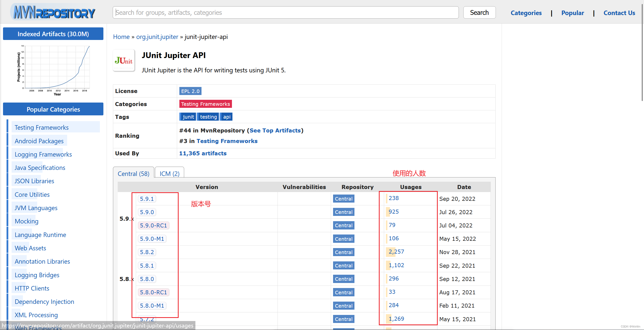Open version 5.8.1

pyautogui.click(x=147, y=265)
